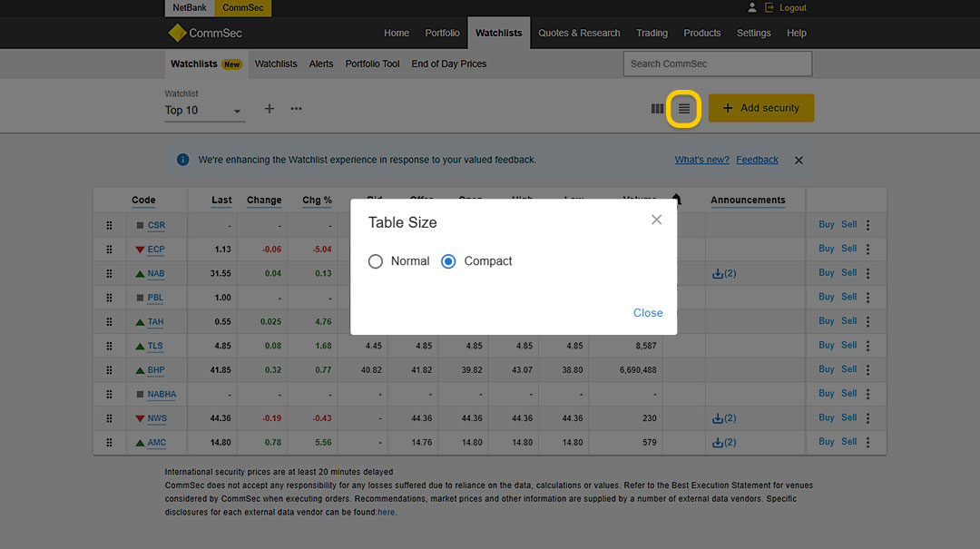Click the drag handle for the ECP row
The image size is (980, 549).
point(110,250)
